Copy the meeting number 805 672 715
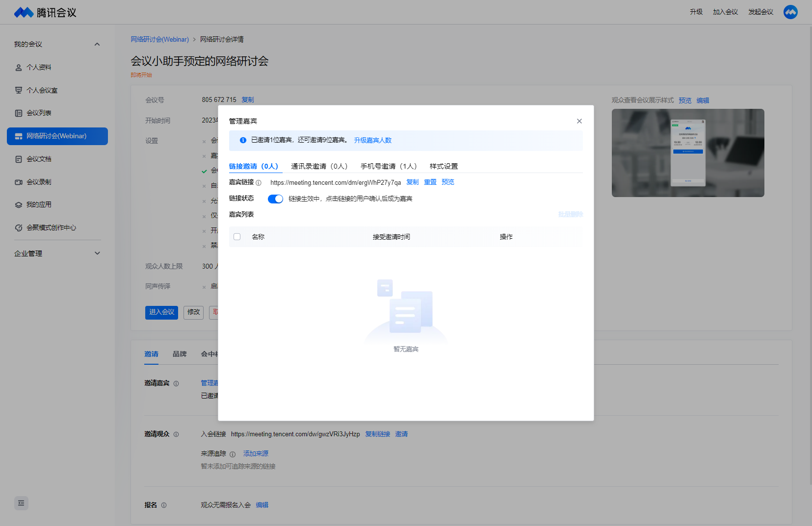 tap(248, 100)
